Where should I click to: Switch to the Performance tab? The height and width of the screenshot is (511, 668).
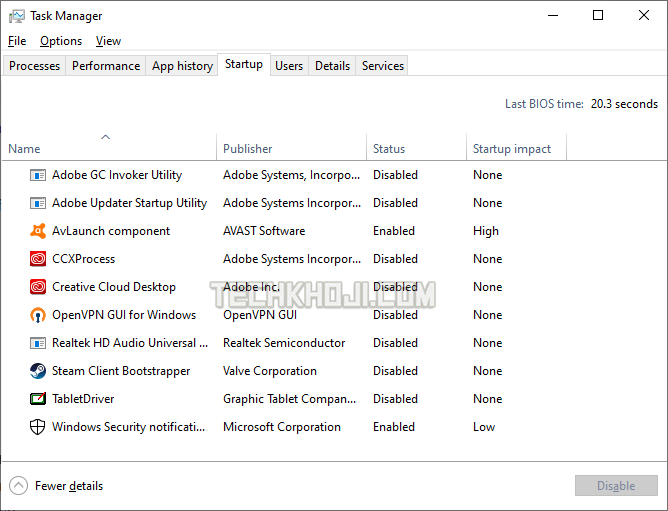[x=106, y=66]
